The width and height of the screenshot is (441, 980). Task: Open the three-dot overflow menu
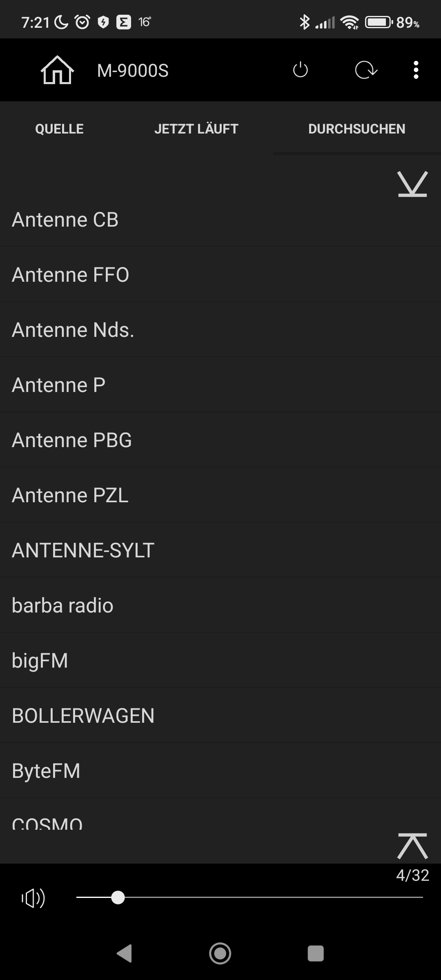click(x=416, y=70)
